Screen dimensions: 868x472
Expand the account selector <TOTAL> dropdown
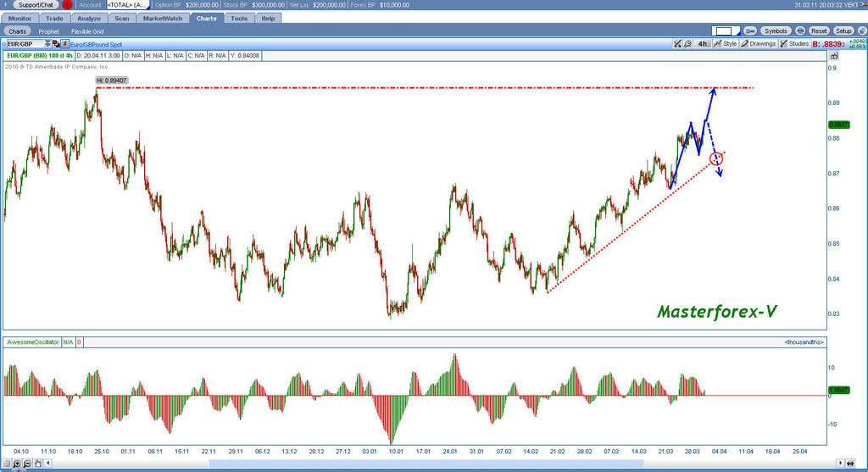pyautogui.click(x=128, y=5)
